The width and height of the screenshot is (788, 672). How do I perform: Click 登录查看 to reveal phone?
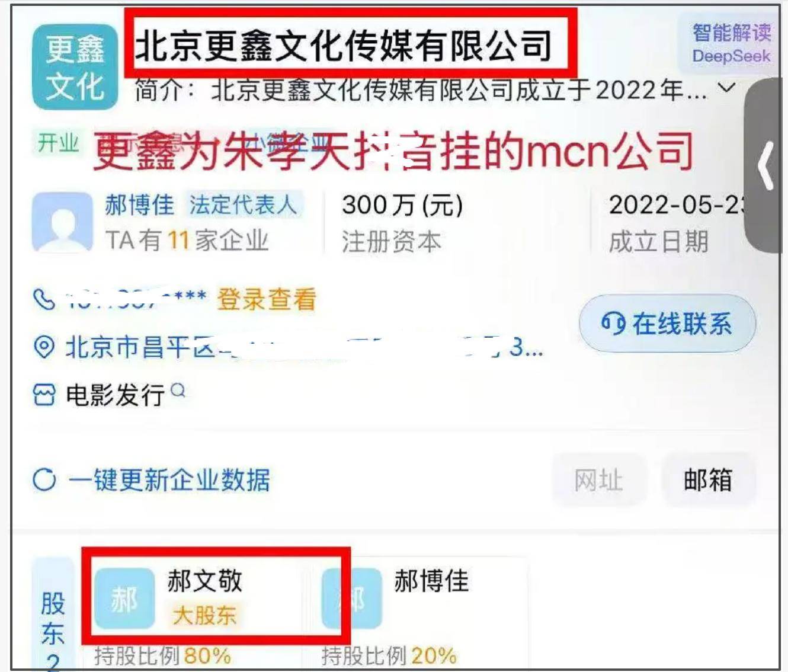click(x=267, y=299)
